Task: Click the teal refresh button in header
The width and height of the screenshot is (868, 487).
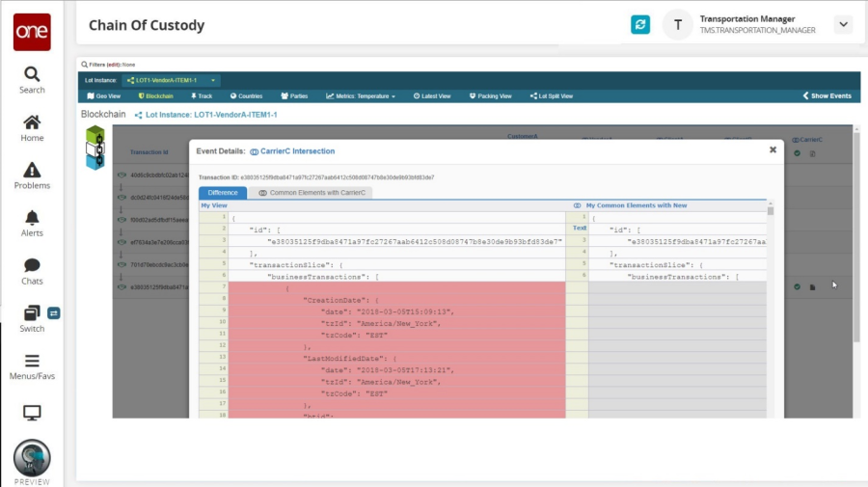Action: pos(640,25)
